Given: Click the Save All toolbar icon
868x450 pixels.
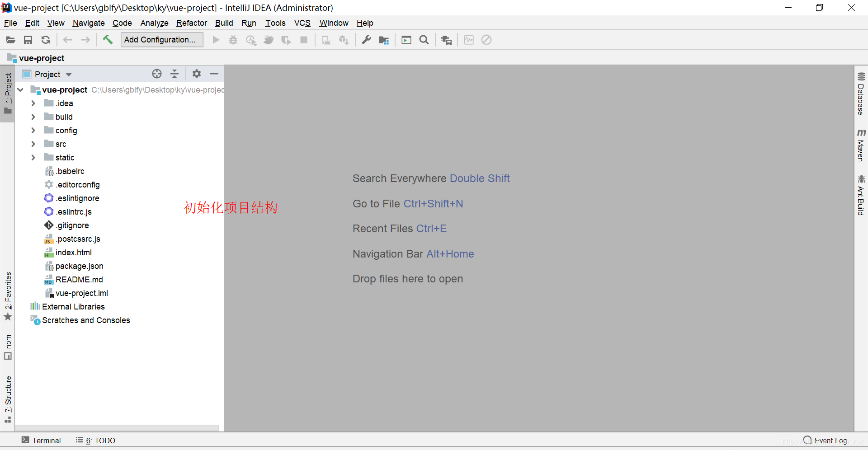Looking at the screenshot, I should point(28,40).
